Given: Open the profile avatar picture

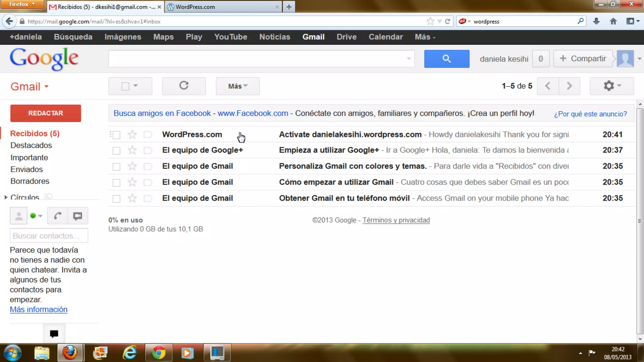Looking at the screenshot, I should pyautogui.click(x=625, y=58).
